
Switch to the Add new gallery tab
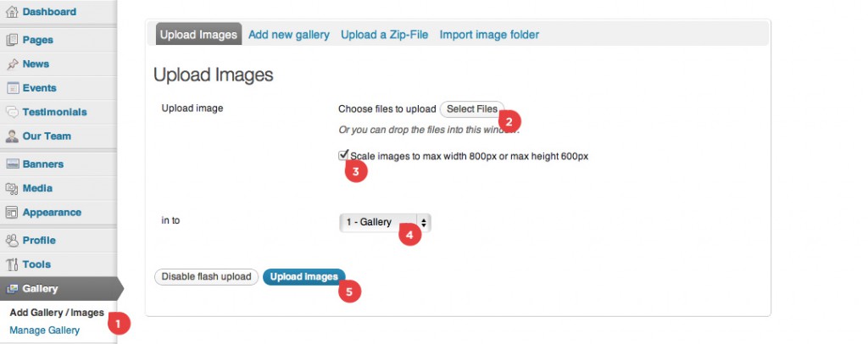289,35
